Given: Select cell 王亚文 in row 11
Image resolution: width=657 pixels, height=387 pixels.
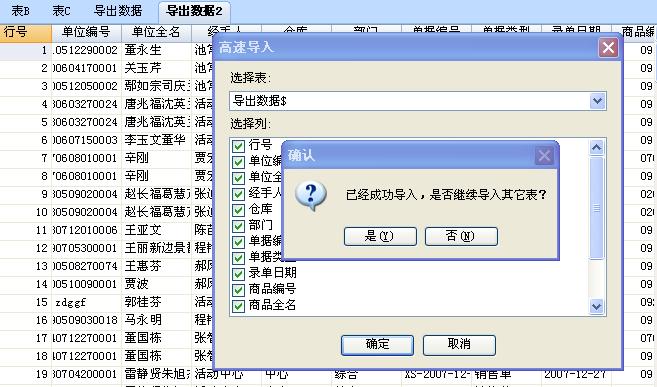Looking at the screenshot, I should point(156,230).
